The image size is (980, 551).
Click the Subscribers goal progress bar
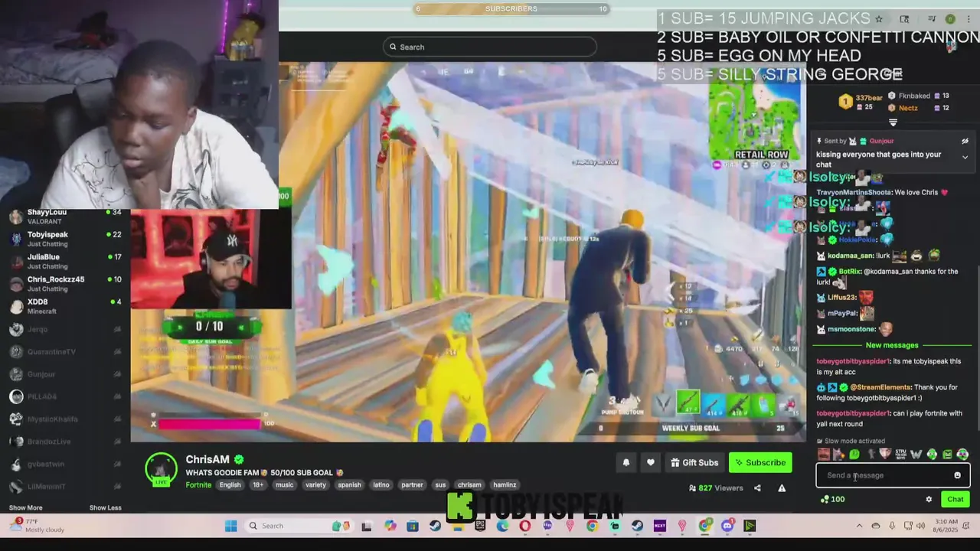pos(511,9)
